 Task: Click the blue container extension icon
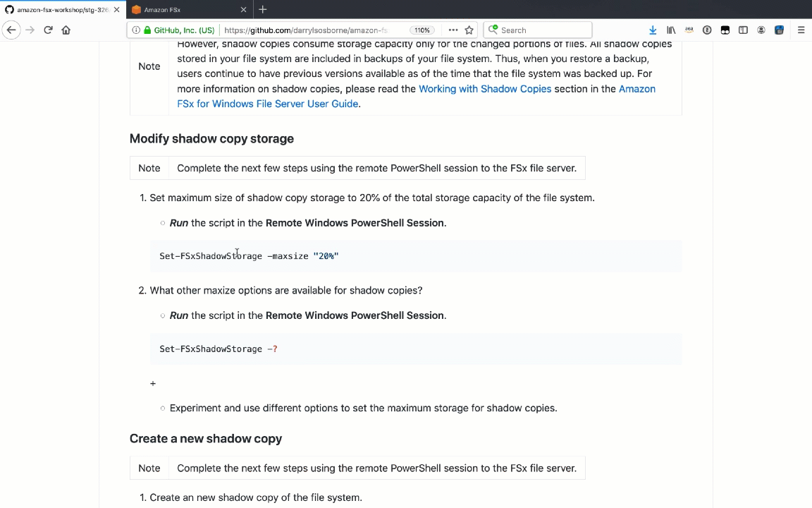click(779, 30)
